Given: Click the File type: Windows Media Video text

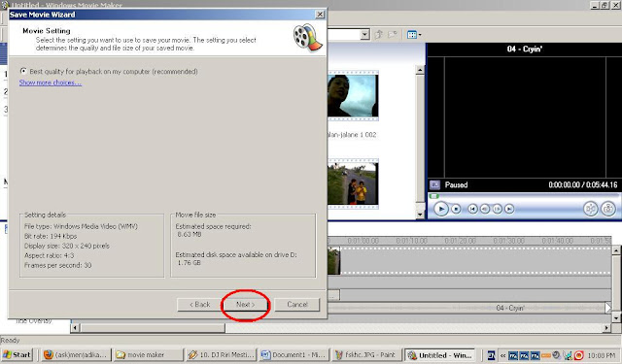Looking at the screenshot, I should (81, 226).
